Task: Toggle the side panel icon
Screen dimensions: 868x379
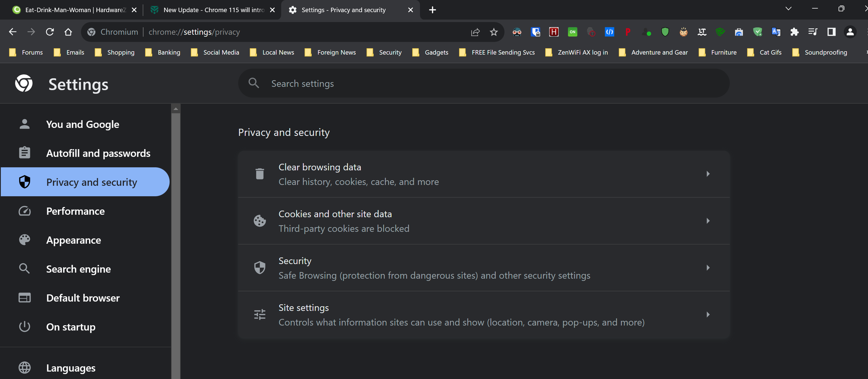Action: [x=831, y=32]
